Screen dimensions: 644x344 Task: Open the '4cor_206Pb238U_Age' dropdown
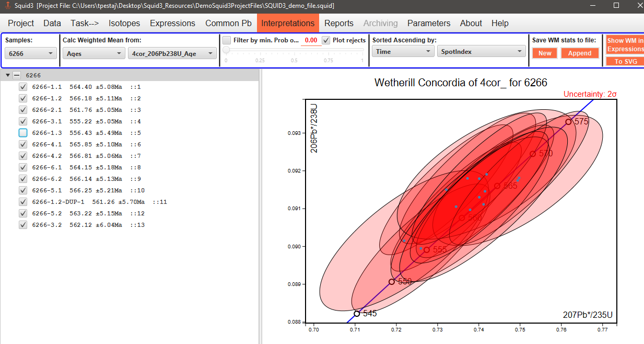click(x=172, y=53)
